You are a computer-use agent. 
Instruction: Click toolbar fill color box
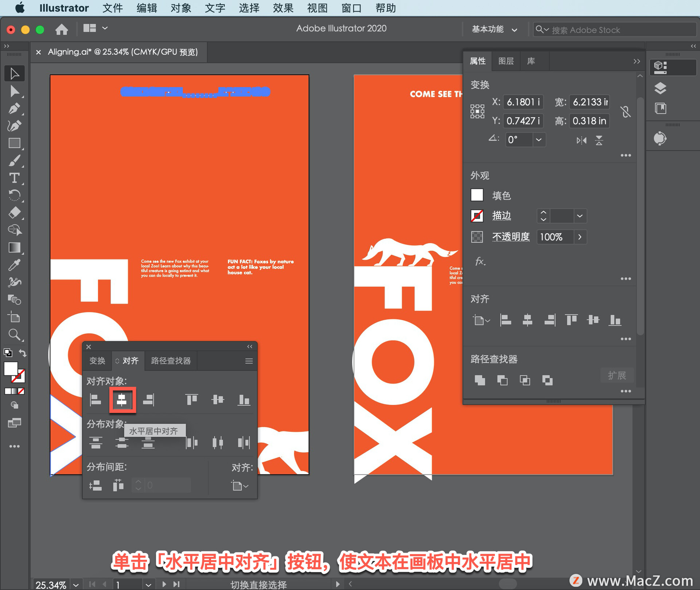coord(11,369)
